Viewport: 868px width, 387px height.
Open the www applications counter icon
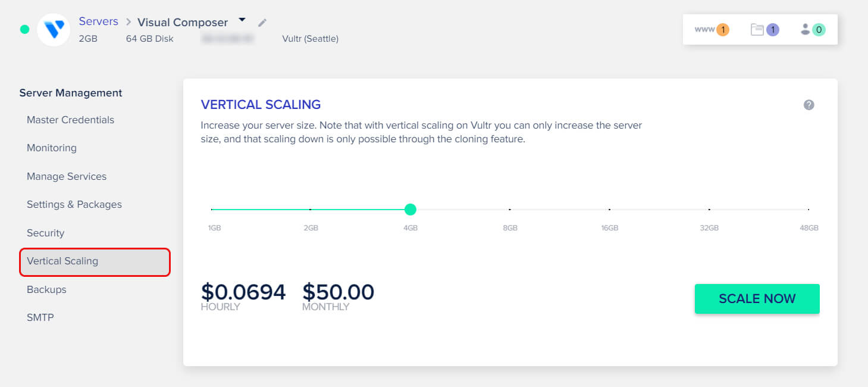(712, 29)
